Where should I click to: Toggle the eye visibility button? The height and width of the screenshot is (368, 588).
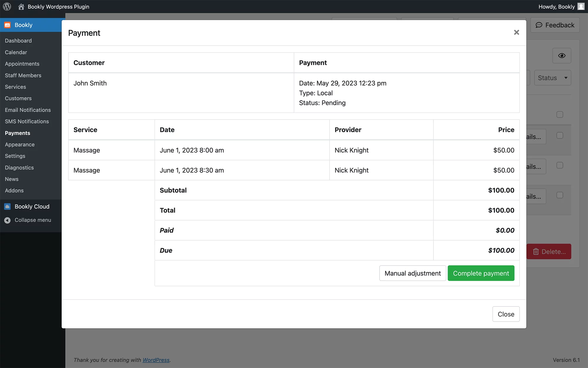(x=562, y=56)
